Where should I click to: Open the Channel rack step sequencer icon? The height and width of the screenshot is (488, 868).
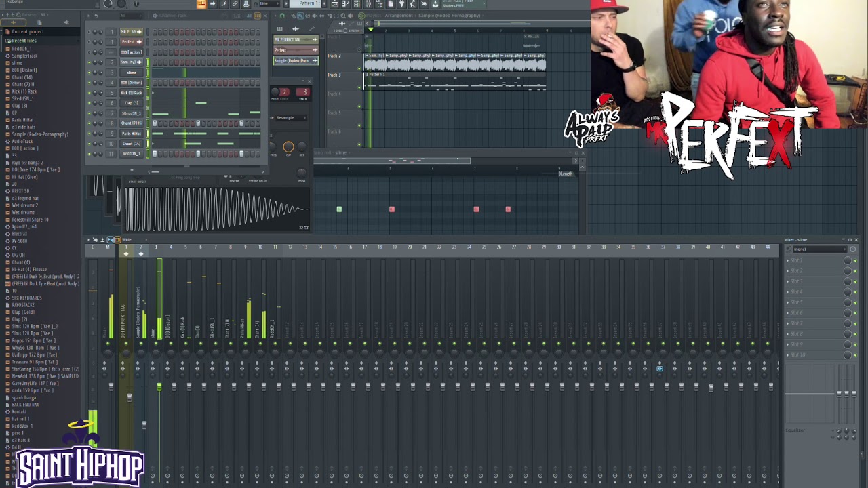(x=258, y=16)
